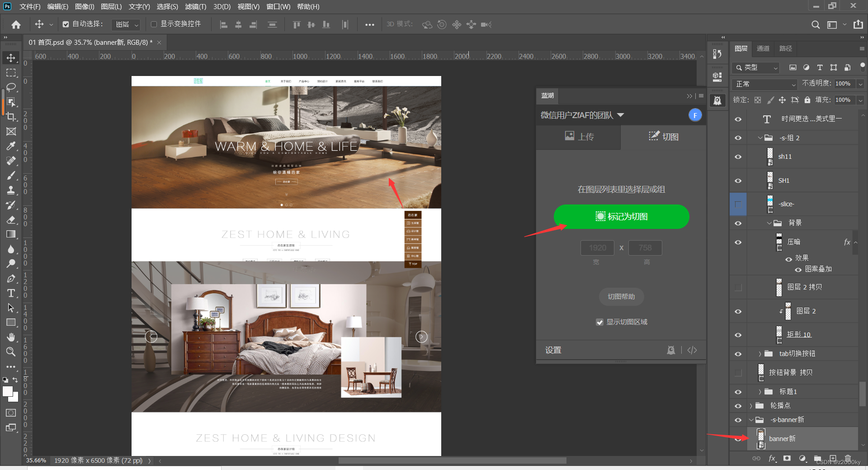Select the Move tool
Screen dimensions: 868x470
click(x=11, y=57)
